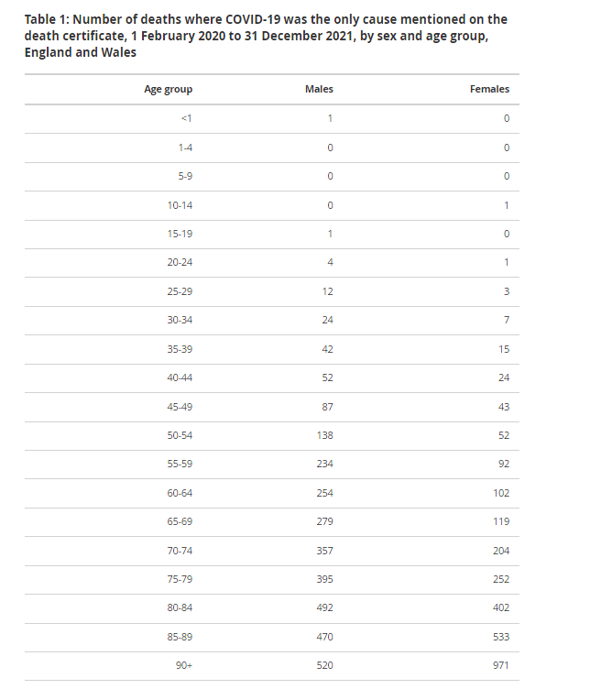Select Females value 533 in 85-89 row
601x700 pixels.
click(500, 637)
